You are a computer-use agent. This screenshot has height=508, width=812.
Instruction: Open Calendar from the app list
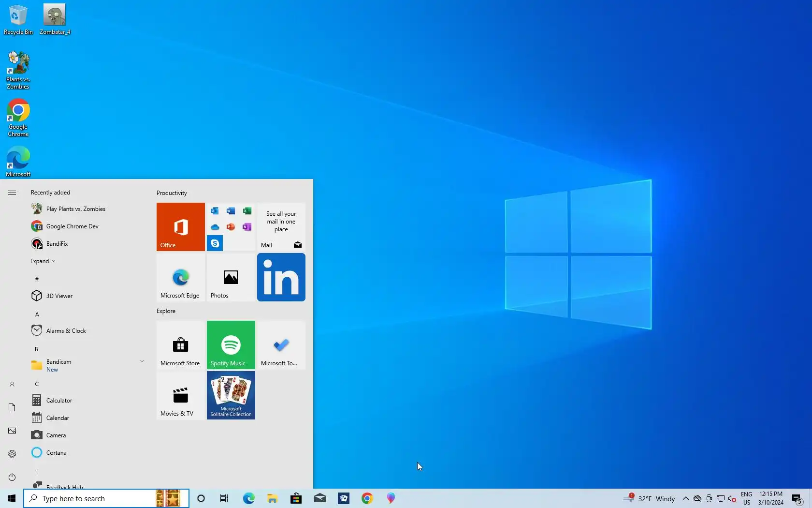point(87,418)
